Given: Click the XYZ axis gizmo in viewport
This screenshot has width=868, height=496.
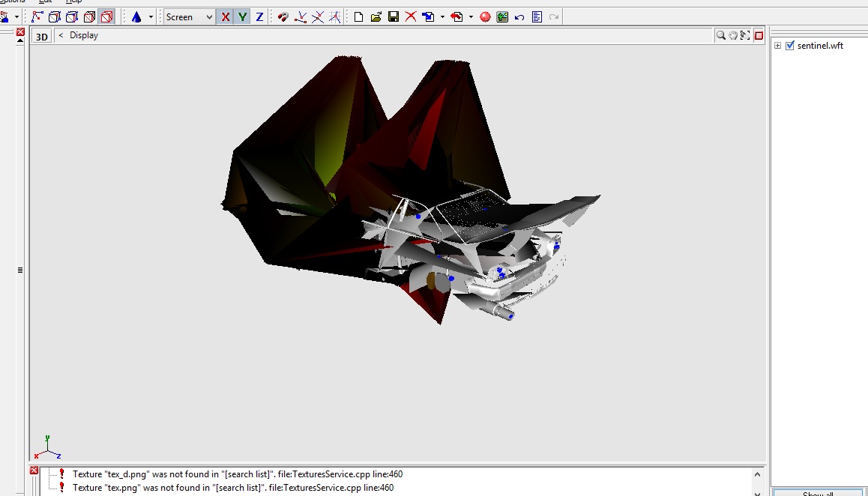Looking at the screenshot, I should (x=47, y=448).
